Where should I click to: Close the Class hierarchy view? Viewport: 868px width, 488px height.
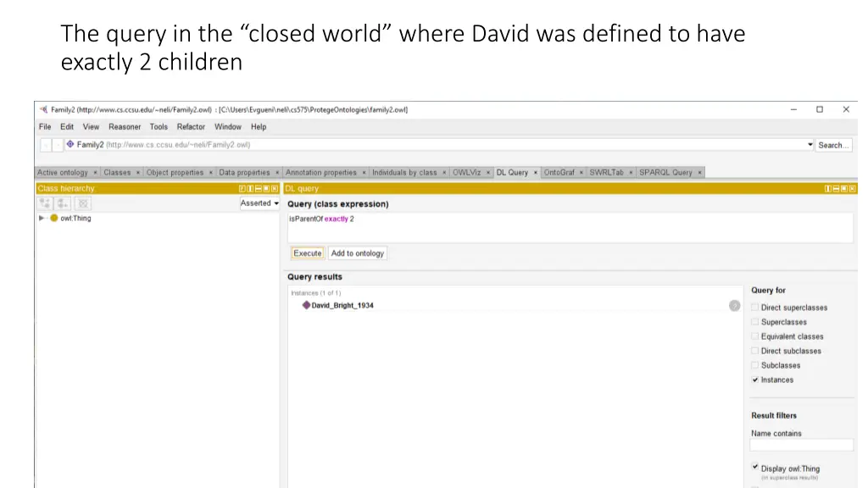(x=275, y=189)
